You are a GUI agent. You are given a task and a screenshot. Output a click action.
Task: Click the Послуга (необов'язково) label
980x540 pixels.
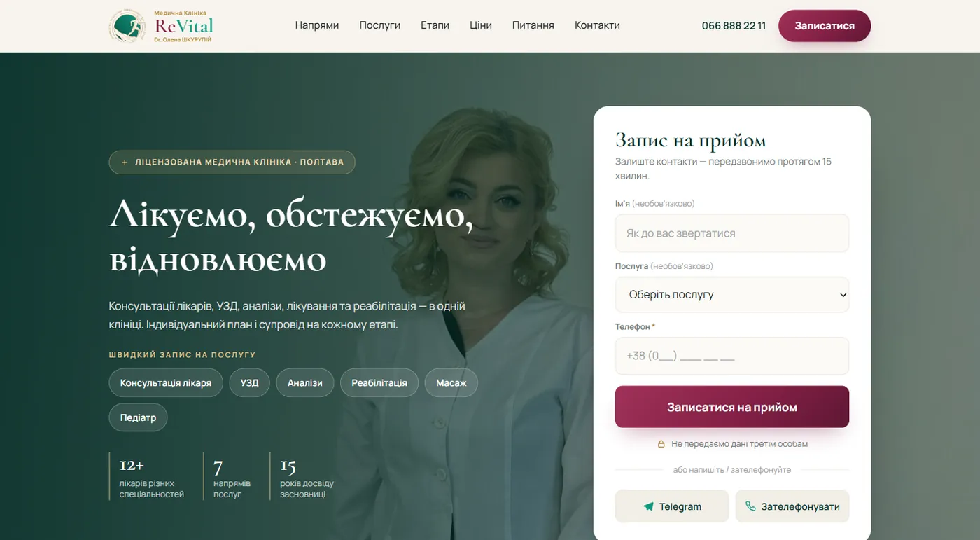(x=664, y=266)
